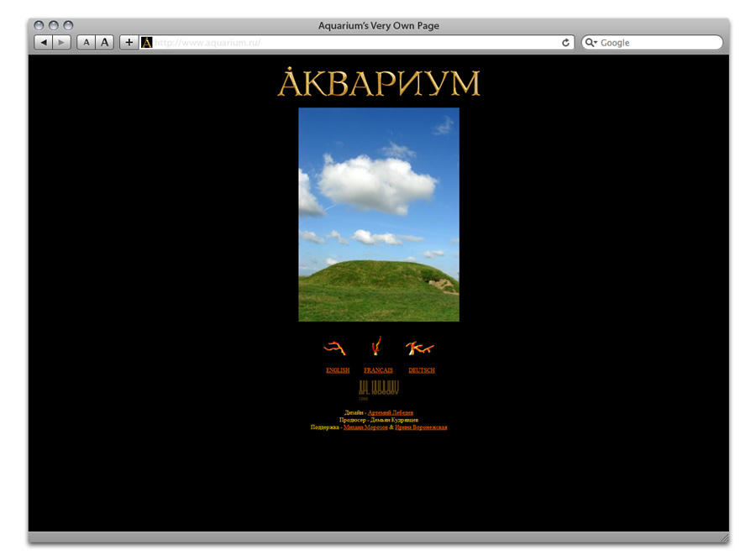Increase text size with large A button

(104, 42)
